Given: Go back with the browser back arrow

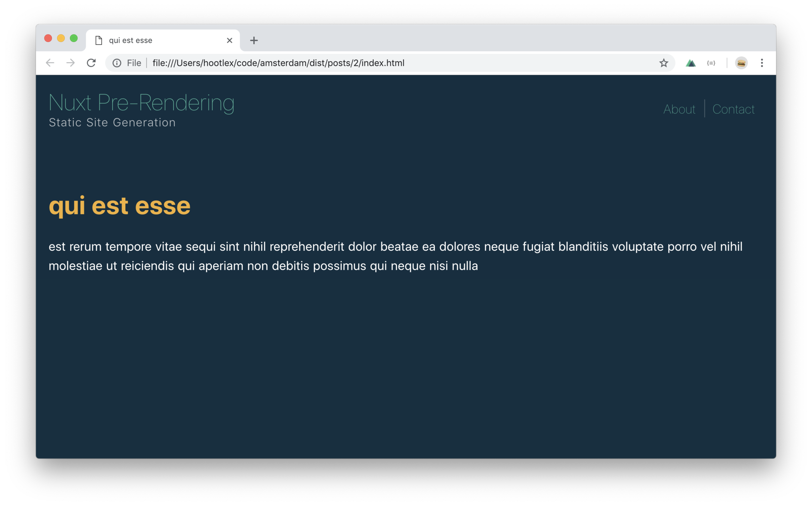Looking at the screenshot, I should tap(50, 63).
